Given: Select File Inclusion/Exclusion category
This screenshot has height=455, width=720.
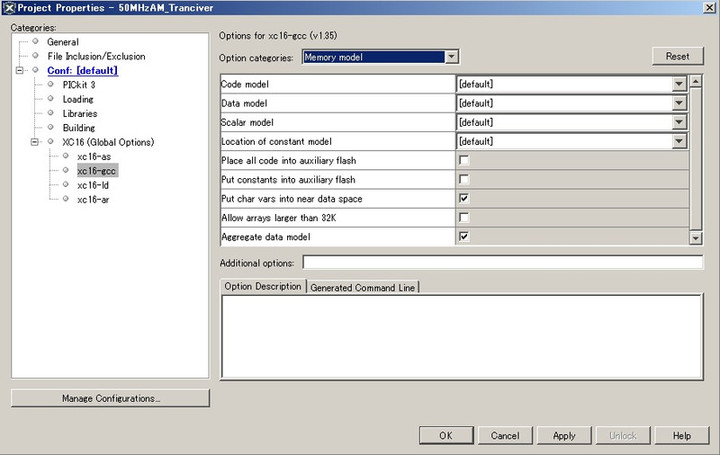Looking at the screenshot, I should 96,56.
